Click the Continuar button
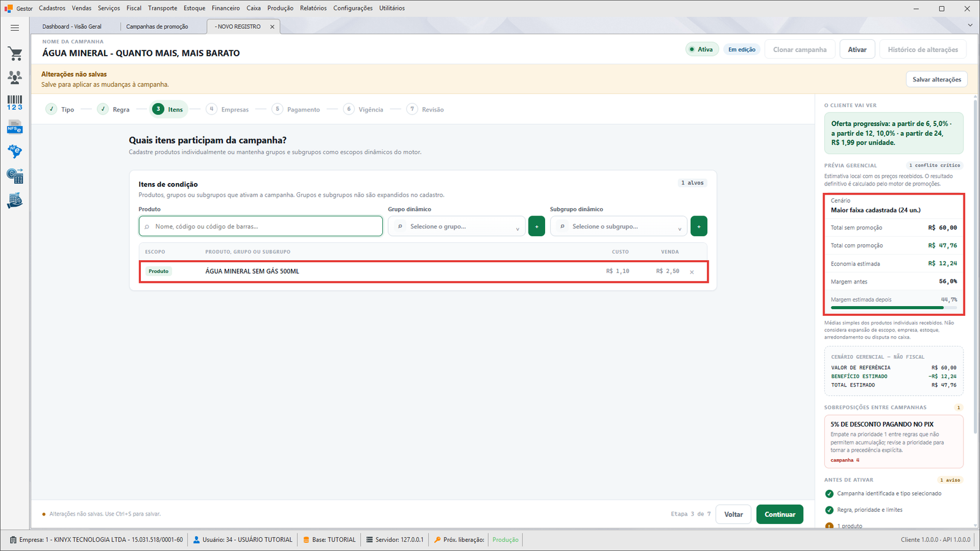980x551 pixels. (x=780, y=514)
